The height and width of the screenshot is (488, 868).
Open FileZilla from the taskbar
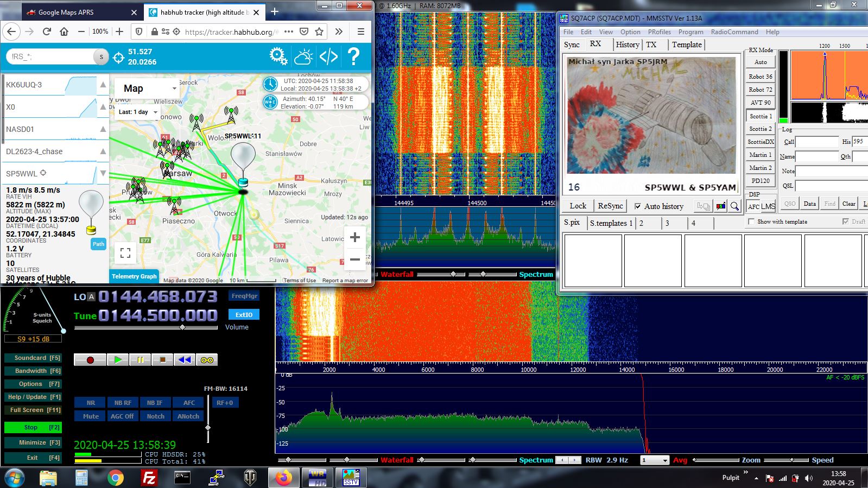point(149,478)
